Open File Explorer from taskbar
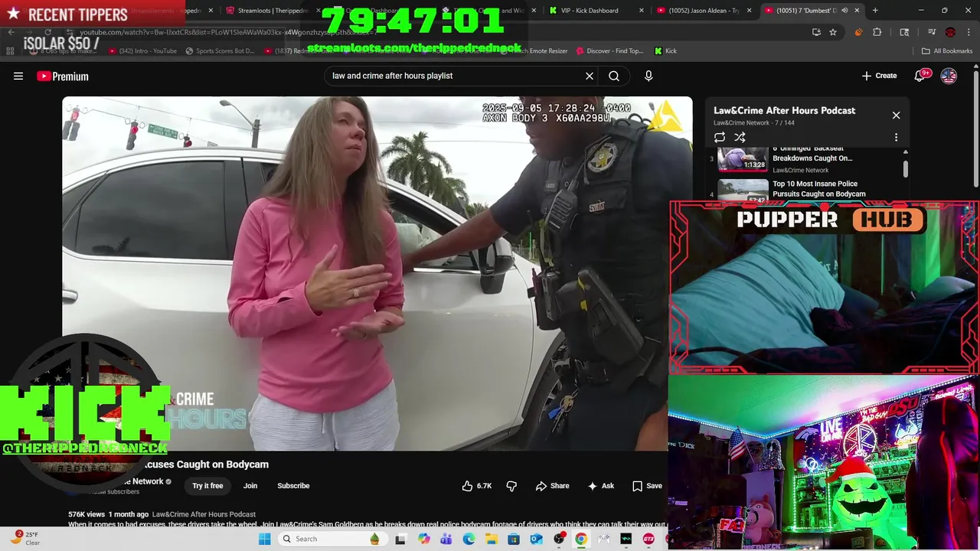Screen dimensions: 980x551 (x=491, y=539)
